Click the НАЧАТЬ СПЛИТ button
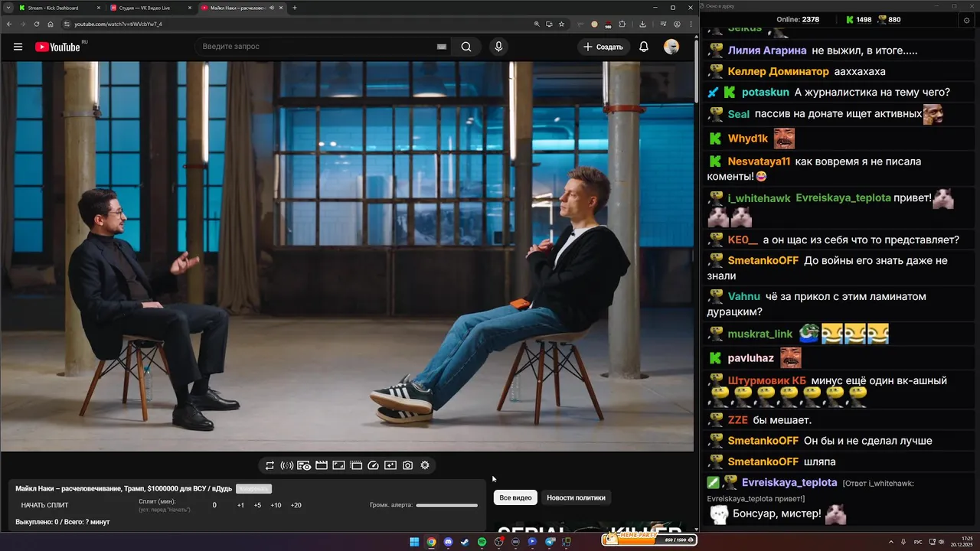Image resolution: width=980 pixels, height=551 pixels. tap(44, 505)
